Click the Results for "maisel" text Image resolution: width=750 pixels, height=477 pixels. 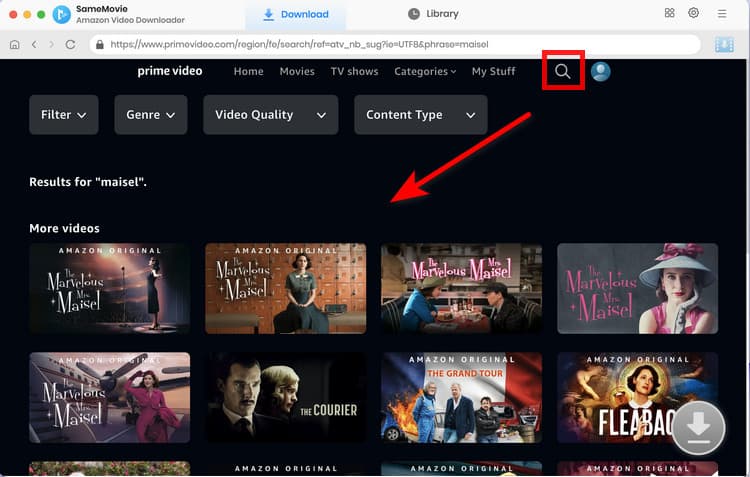(x=88, y=182)
